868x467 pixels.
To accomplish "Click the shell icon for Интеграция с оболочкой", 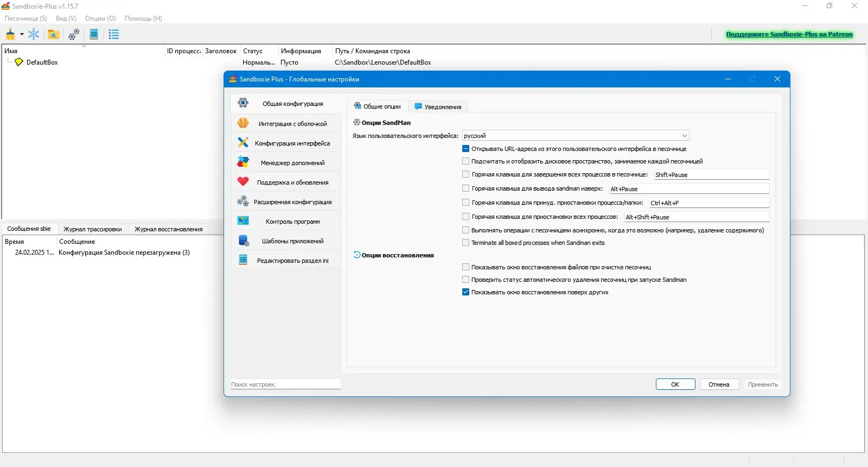I will (x=243, y=123).
